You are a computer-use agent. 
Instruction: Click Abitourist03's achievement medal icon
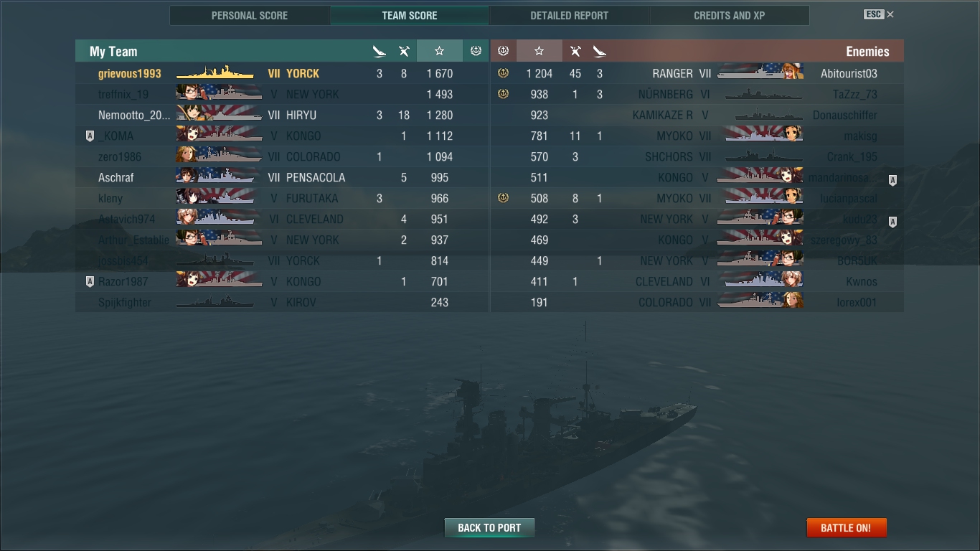(x=503, y=73)
